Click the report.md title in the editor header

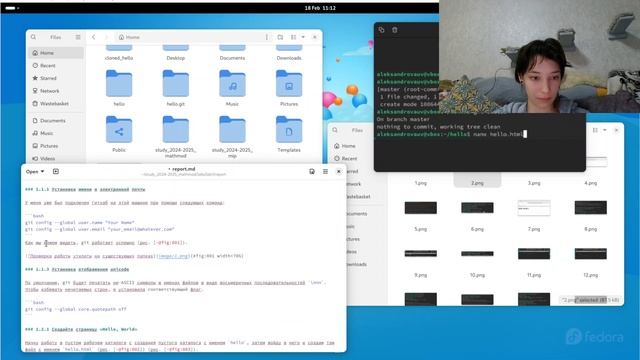click(x=183, y=169)
